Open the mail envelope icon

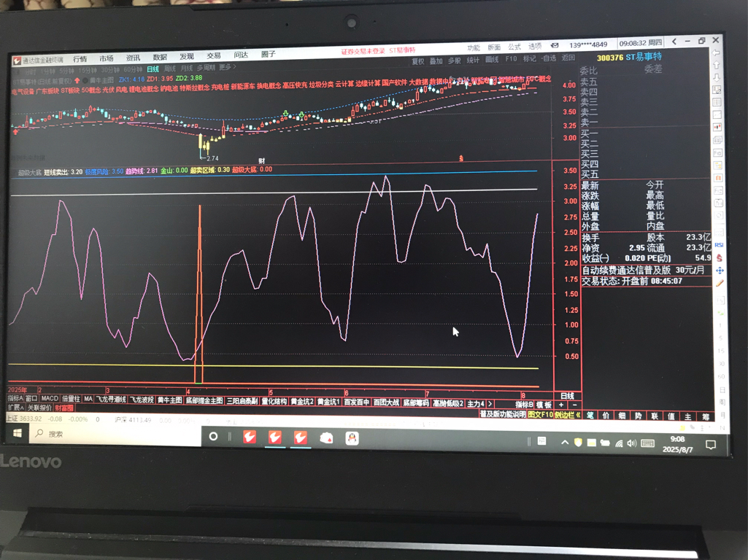[555, 46]
